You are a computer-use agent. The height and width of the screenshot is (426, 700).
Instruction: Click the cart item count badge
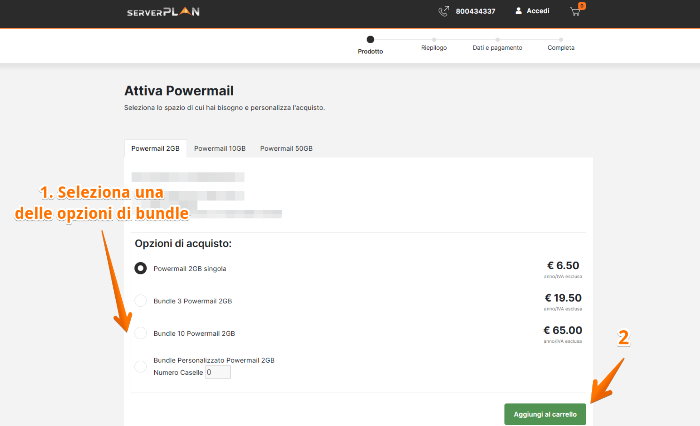(x=581, y=6)
